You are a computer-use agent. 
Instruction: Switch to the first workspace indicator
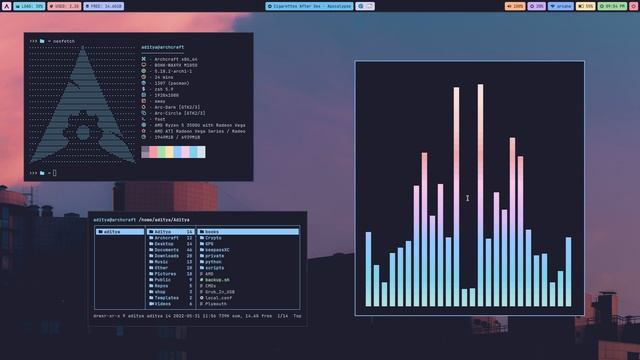pyautogui.click(x=360, y=6)
